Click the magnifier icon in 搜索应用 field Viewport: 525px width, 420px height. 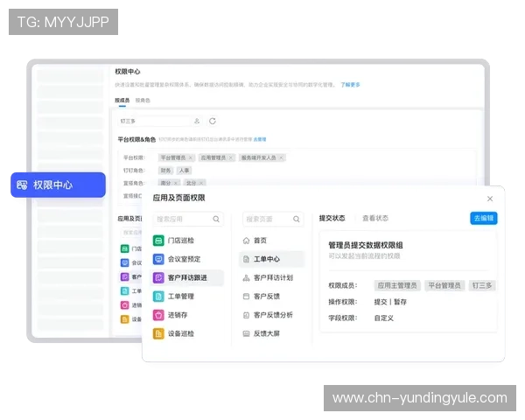pos(216,219)
